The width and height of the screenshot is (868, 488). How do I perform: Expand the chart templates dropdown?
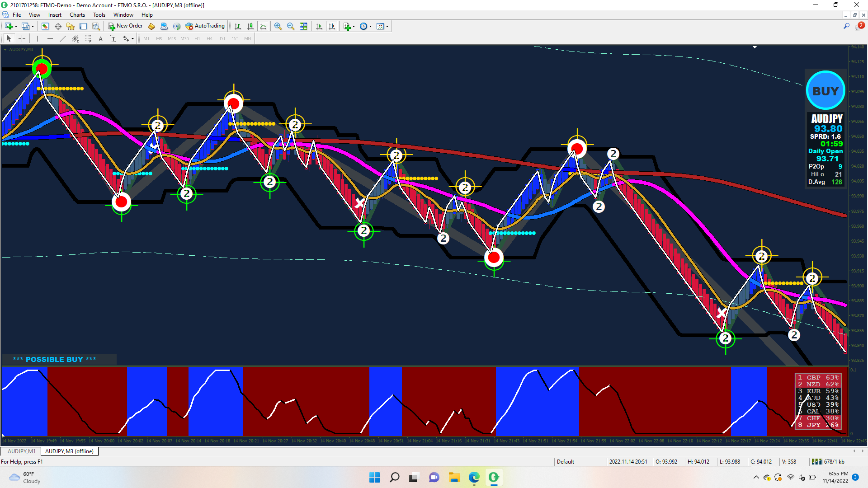[387, 26]
